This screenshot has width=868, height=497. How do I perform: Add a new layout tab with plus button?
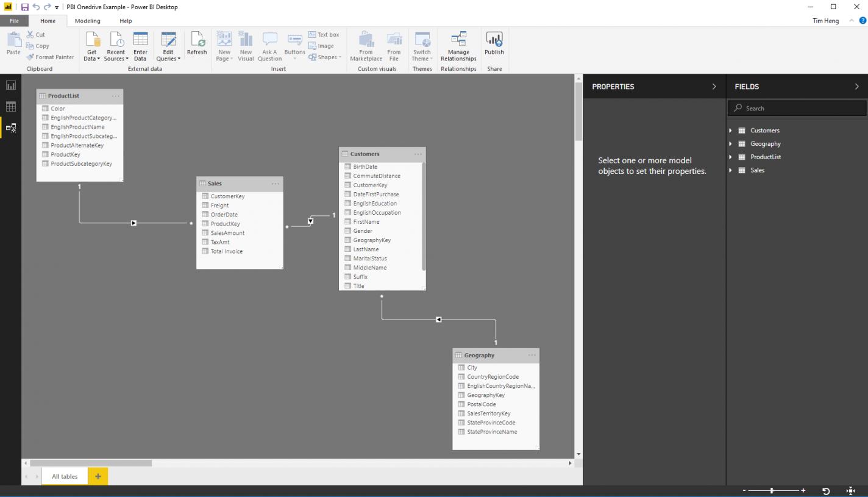tap(98, 476)
